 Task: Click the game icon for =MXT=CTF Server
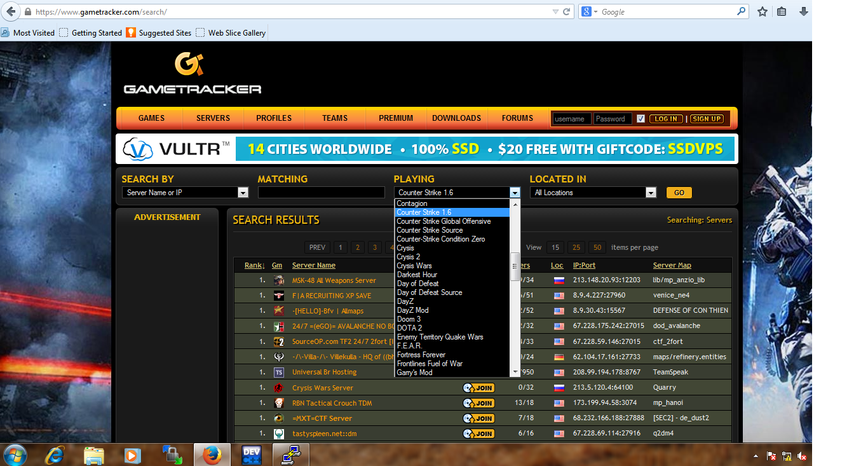pos(278,418)
